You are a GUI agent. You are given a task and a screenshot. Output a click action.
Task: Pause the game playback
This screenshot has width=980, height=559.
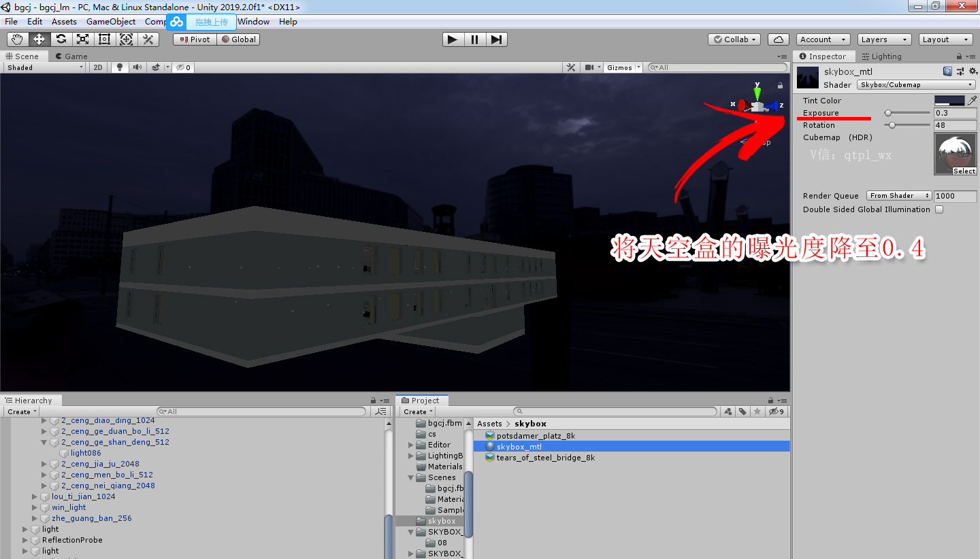pos(474,39)
